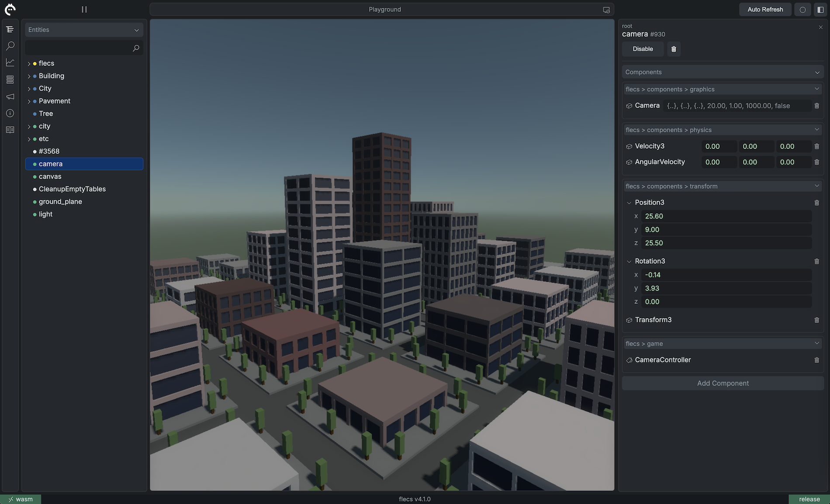Screen dimensions: 830x504
Task: Open the Entities view dropdown
Action: [136, 29]
